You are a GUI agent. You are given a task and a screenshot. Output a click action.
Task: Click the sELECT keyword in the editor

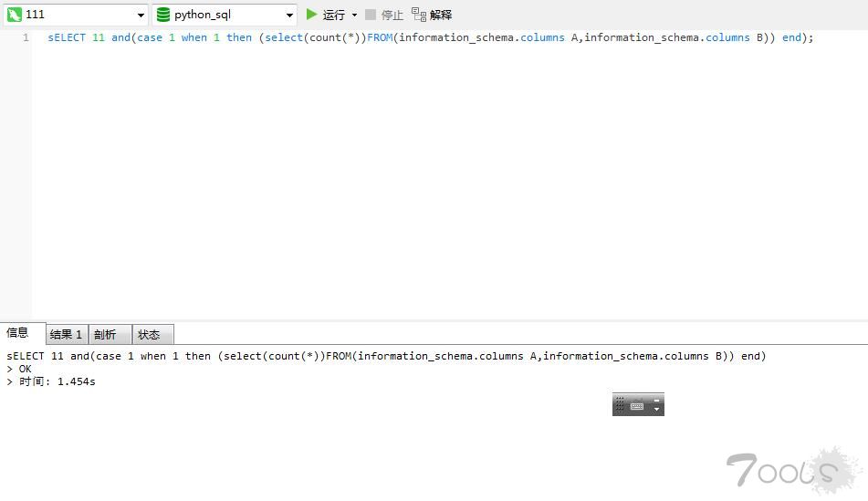(67, 37)
